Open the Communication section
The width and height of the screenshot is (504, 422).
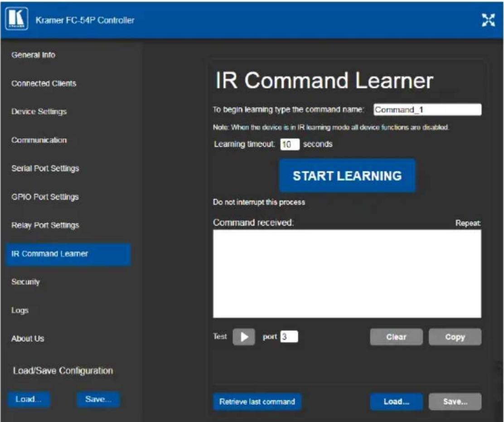click(x=39, y=140)
